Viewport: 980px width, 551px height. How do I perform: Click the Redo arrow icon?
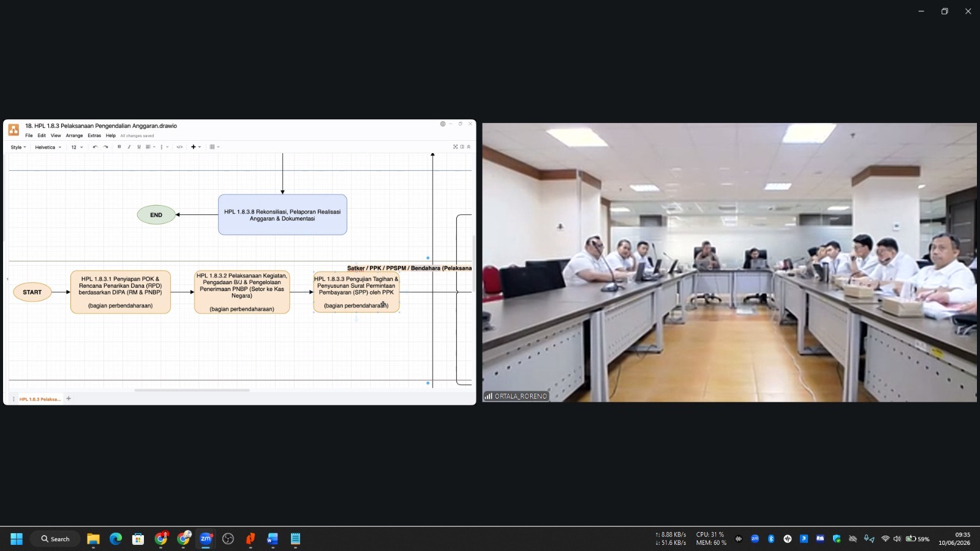pyautogui.click(x=106, y=147)
